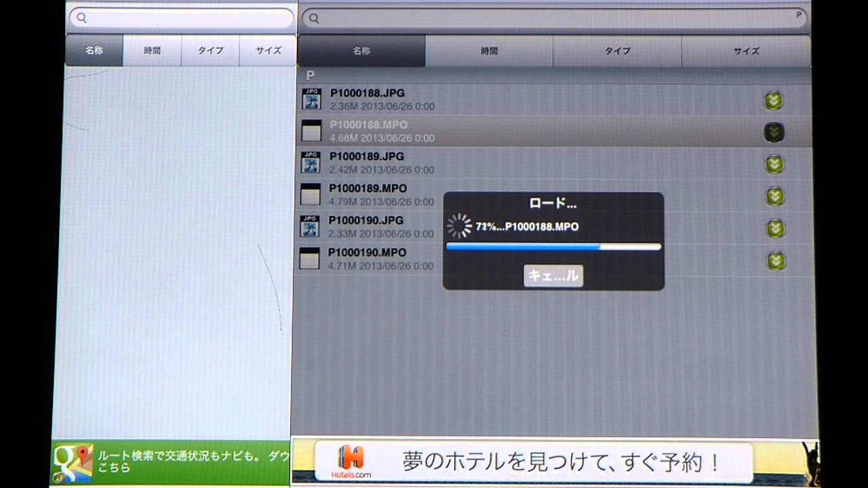Tap Hotels.com logo in banner
The width and height of the screenshot is (868, 488).
[x=352, y=462]
